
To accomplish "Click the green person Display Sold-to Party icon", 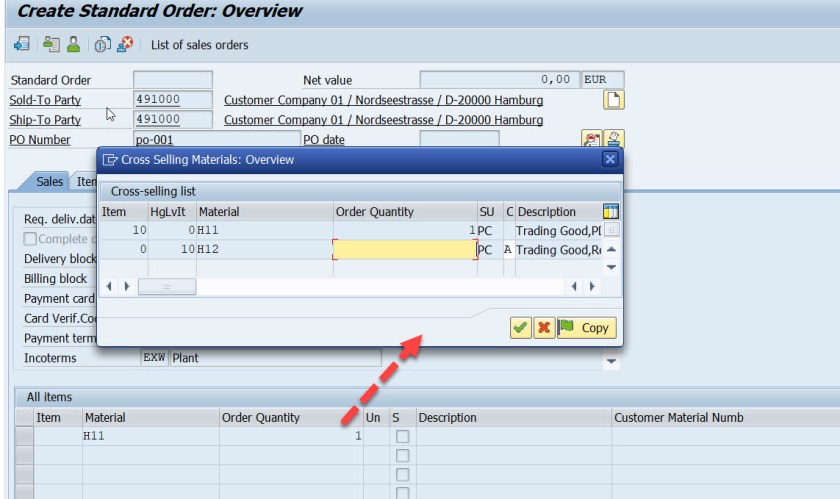I will coord(73,44).
